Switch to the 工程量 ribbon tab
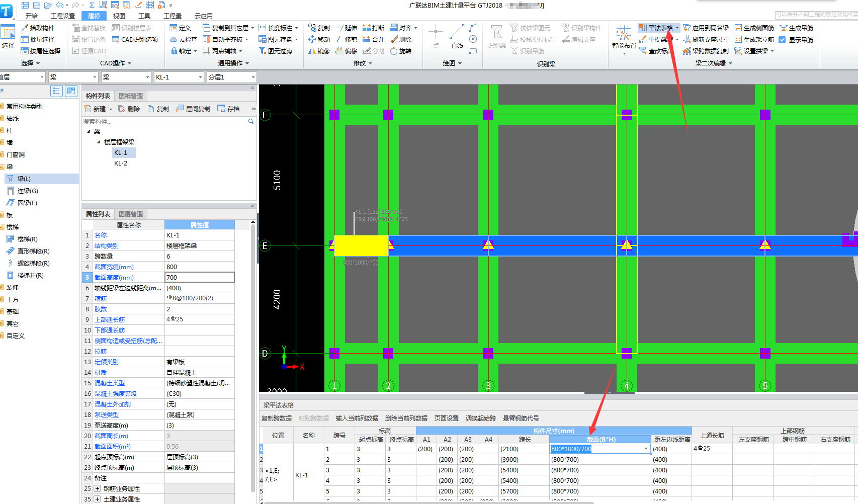Image resolution: width=858 pixels, height=504 pixels. 173,16
